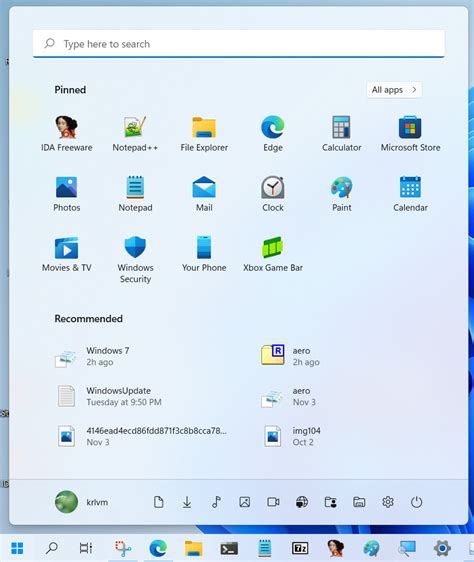The image size is (474, 562).
Task: Open Downloads folder shortcut in Start footer
Action: [187, 502]
